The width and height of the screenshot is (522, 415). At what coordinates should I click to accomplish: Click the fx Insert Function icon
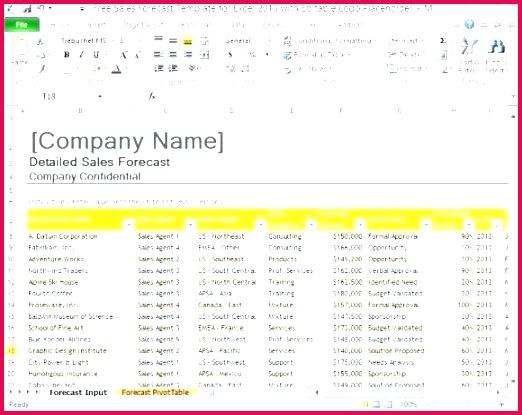point(152,96)
